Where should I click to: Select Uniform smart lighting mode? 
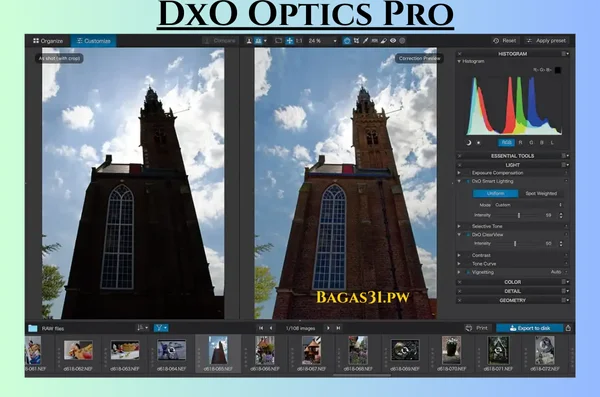coord(496,194)
